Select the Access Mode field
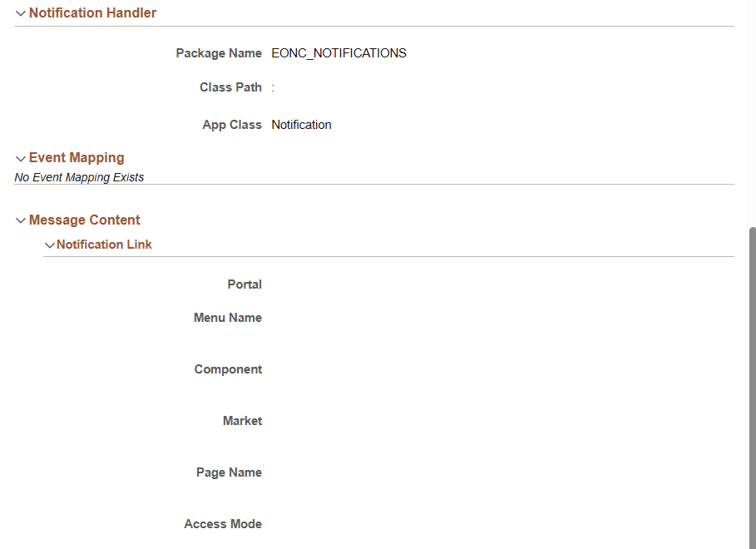Viewport: 756px width, 549px height. coord(333,523)
